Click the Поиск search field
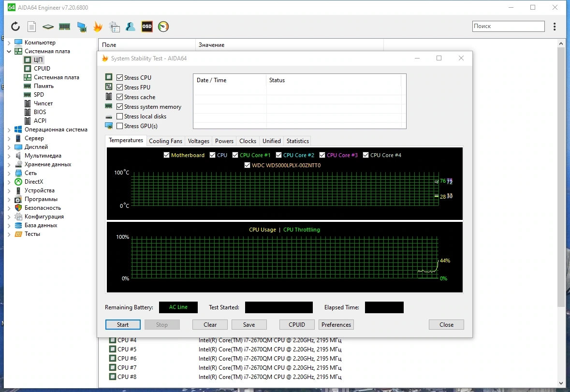 click(508, 26)
